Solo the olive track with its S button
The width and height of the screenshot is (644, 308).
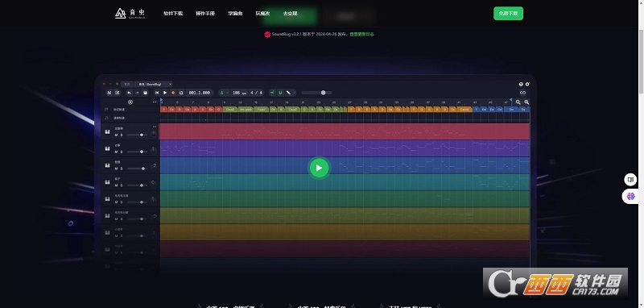(122, 219)
